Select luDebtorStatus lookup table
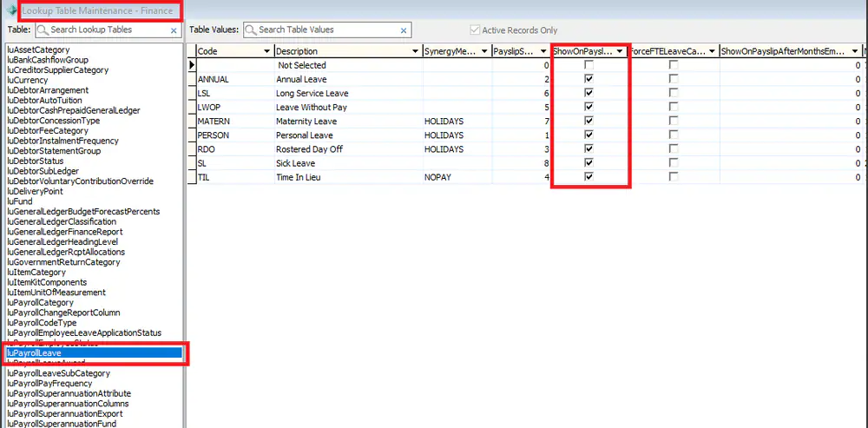Viewport: 868px width, 428px height. pos(35,161)
